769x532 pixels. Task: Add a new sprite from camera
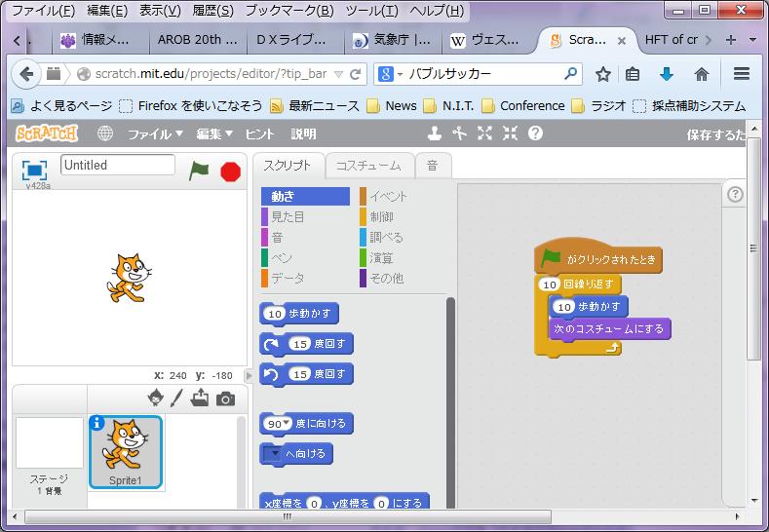[225, 398]
